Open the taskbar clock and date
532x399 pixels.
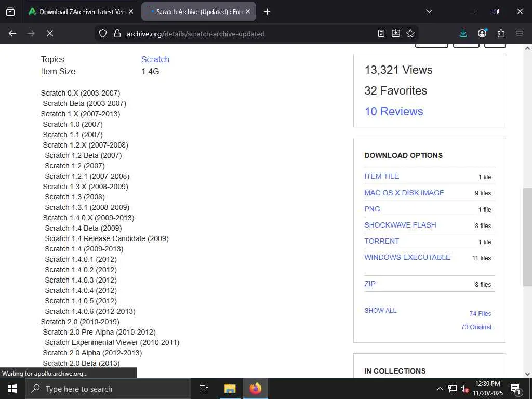tap(488, 389)
